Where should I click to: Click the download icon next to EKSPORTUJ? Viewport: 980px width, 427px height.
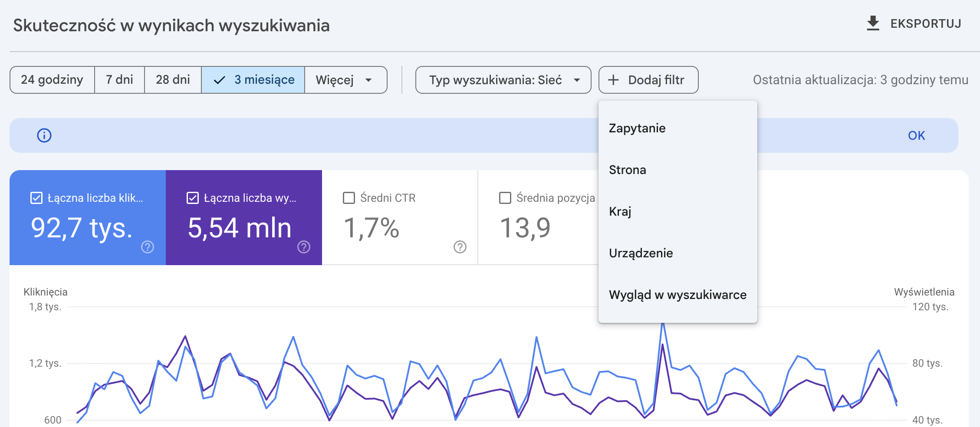tap(873, 23)
